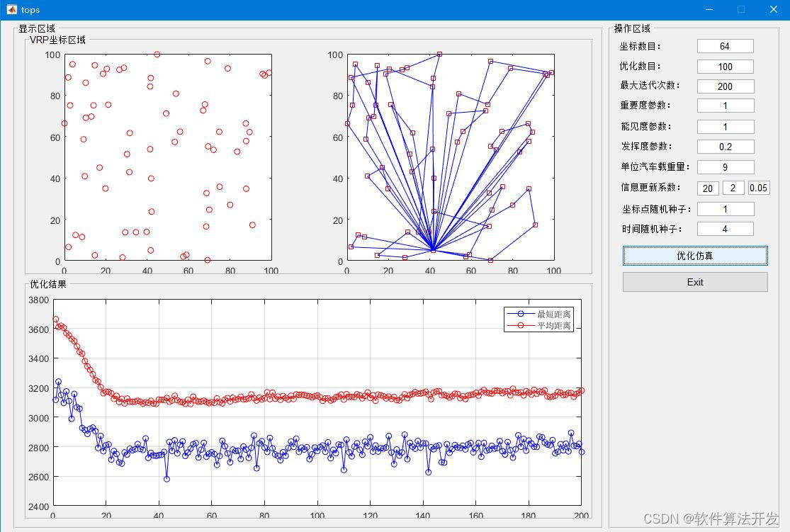Click the 信息更新系数 box containing 2
This screenshot has height=532, width=790.
coord(733,188)
